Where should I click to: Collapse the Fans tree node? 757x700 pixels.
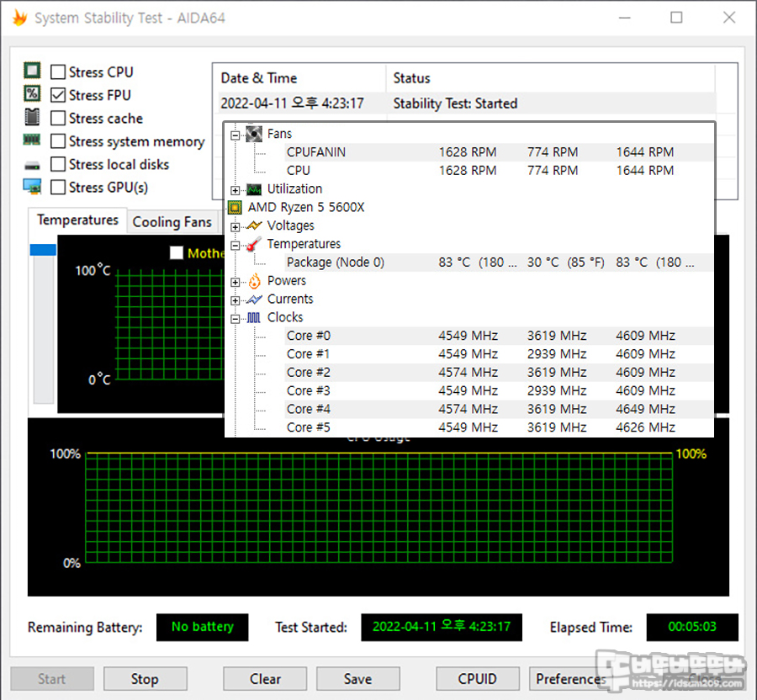(x=236, y=135)
